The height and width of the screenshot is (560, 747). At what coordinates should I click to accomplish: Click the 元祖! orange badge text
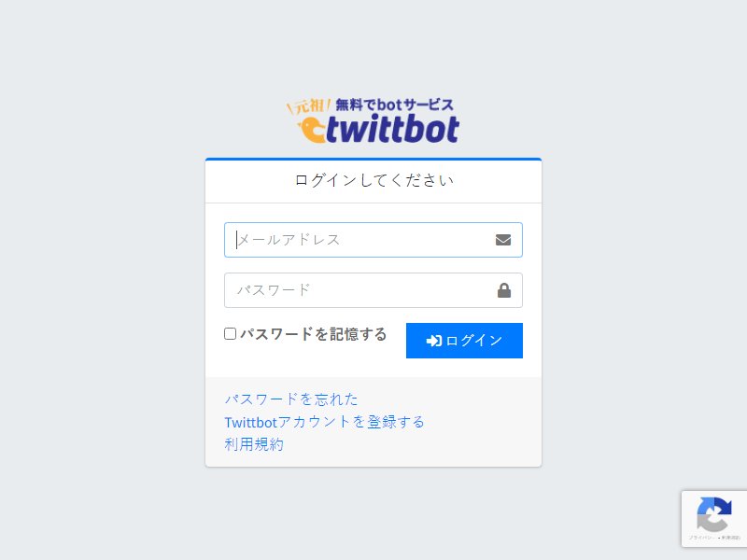(310, 106)
